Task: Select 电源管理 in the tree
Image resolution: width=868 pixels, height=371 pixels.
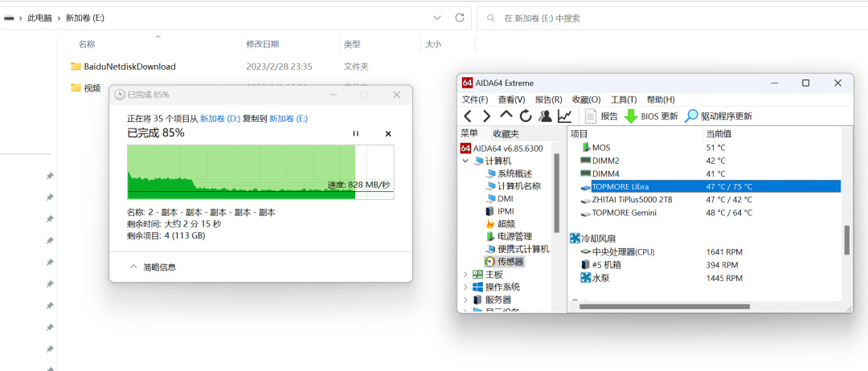Action: (x=508, y=237)
